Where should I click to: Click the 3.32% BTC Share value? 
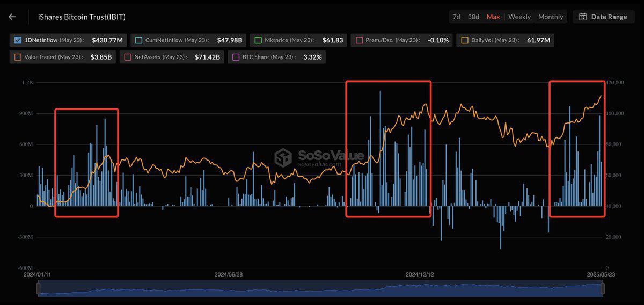coord(312,57)
